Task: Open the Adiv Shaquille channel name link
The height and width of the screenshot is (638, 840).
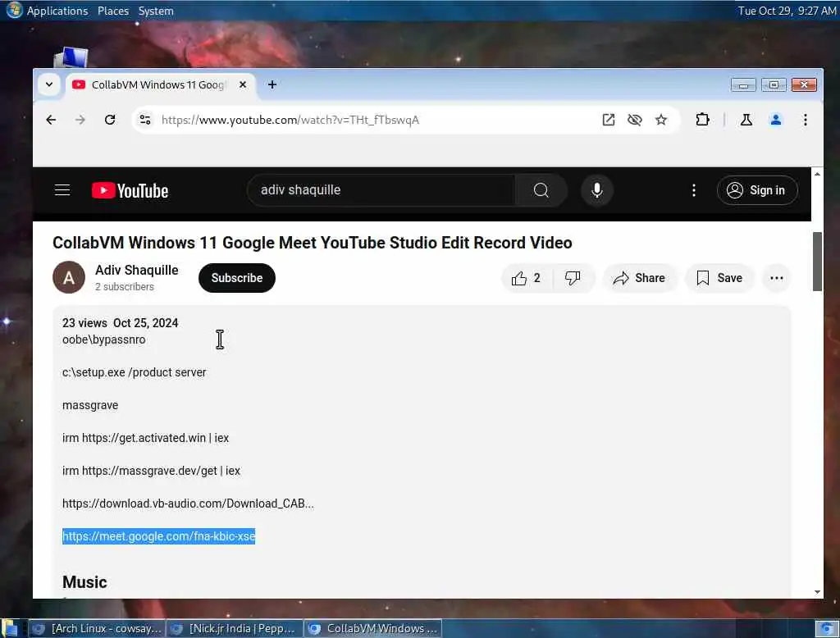Action: (x=137, y=270)
